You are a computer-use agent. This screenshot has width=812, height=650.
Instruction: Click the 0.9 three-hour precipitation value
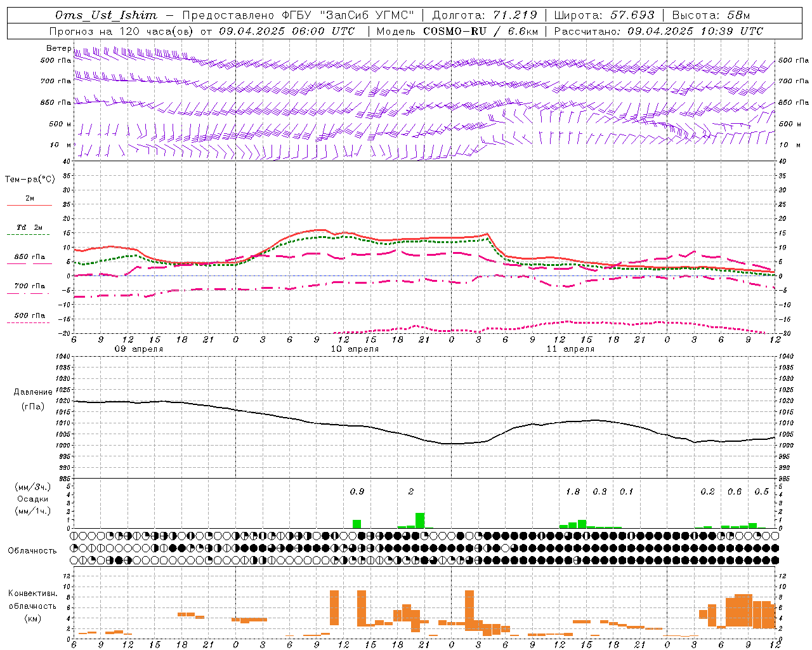(x=357, y=491)
